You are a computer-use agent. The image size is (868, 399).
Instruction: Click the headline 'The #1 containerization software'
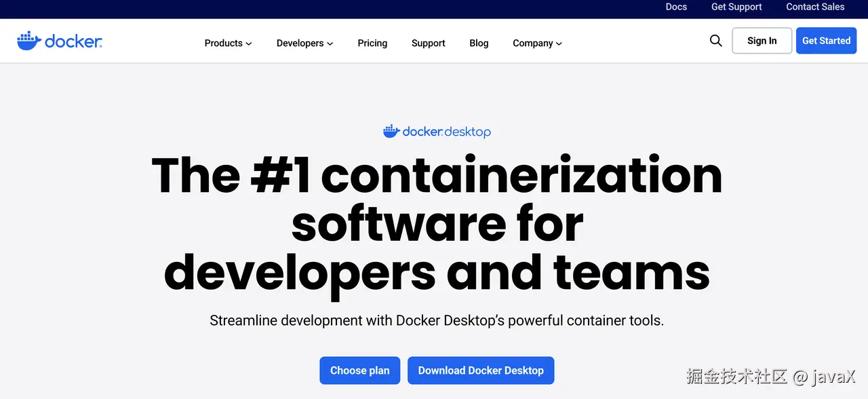(x=437, y=224)
